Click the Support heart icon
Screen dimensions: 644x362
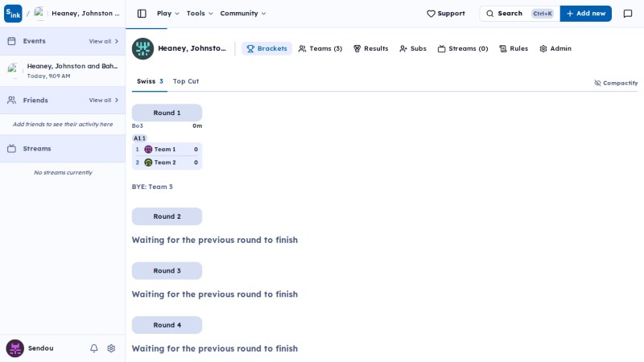click(x=431, y=14)
